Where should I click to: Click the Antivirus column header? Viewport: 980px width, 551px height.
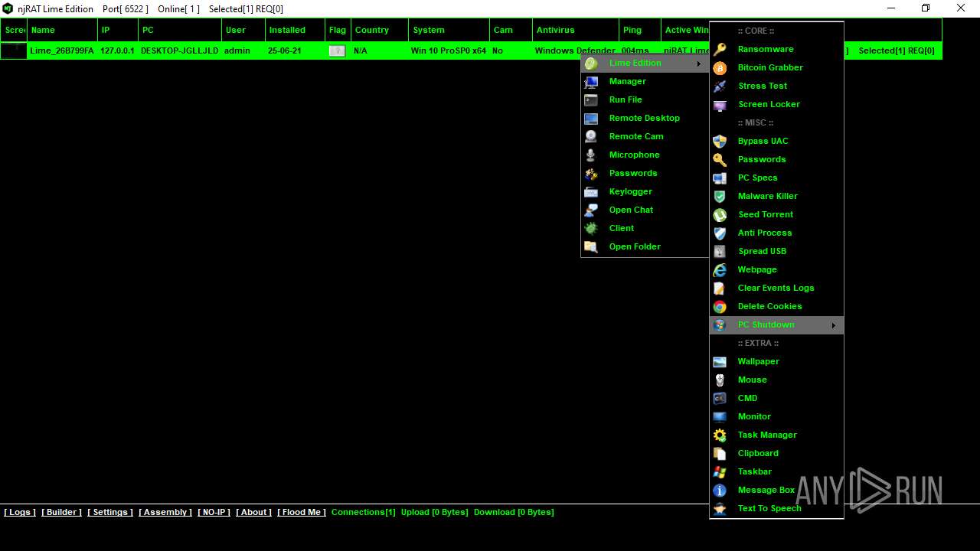tap(575, 30)
